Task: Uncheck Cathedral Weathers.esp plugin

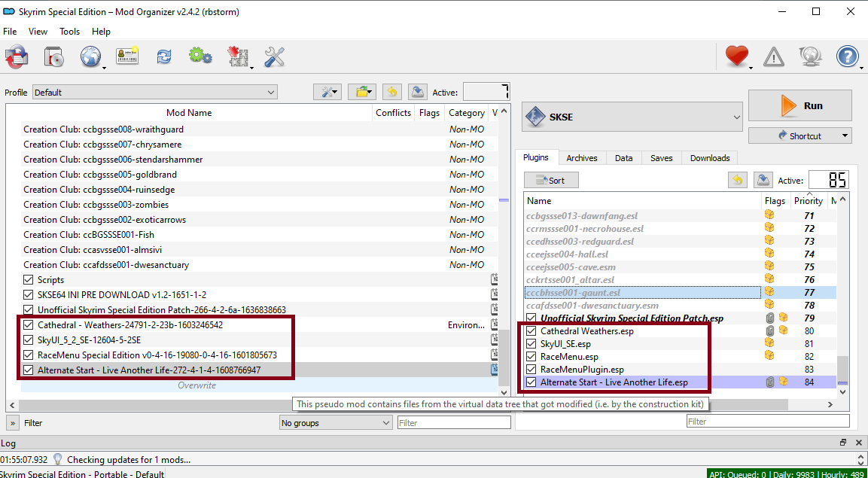Action: tap(531, 331)
